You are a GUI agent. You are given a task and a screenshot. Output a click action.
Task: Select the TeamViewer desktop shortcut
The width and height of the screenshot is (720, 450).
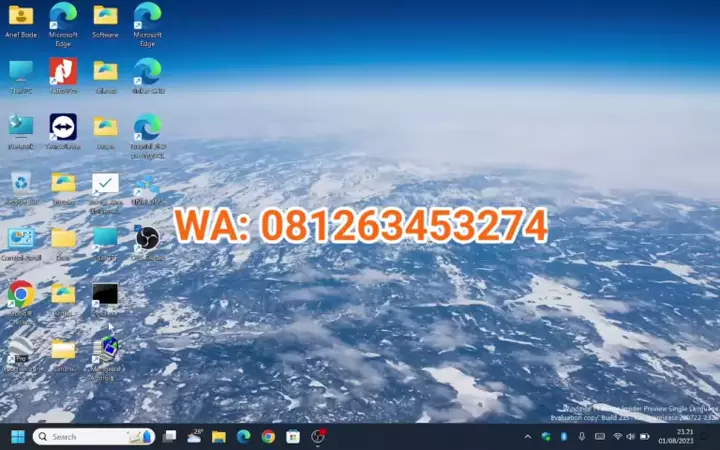coord(63,127)
